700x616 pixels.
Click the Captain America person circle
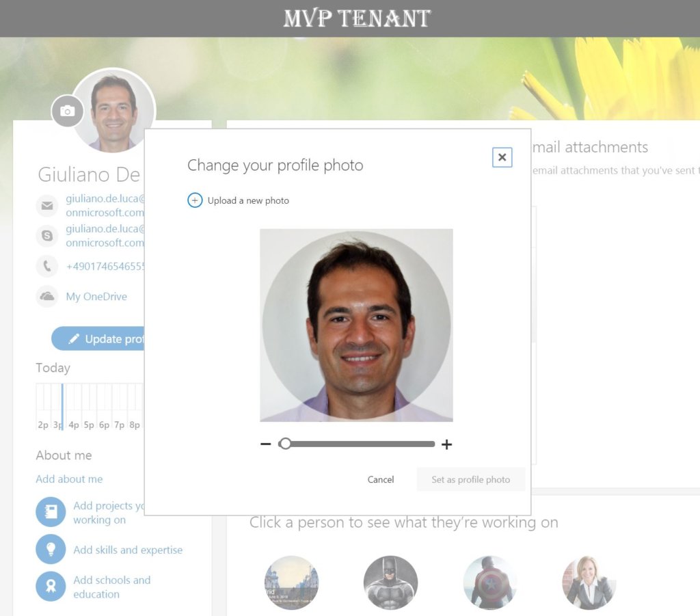489,582
